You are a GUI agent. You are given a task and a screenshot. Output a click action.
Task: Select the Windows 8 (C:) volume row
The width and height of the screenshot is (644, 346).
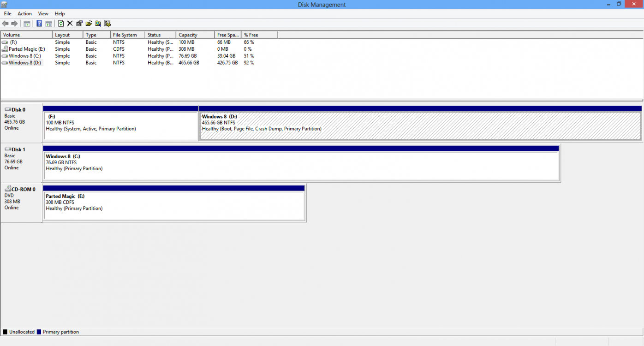click(25, 56)
